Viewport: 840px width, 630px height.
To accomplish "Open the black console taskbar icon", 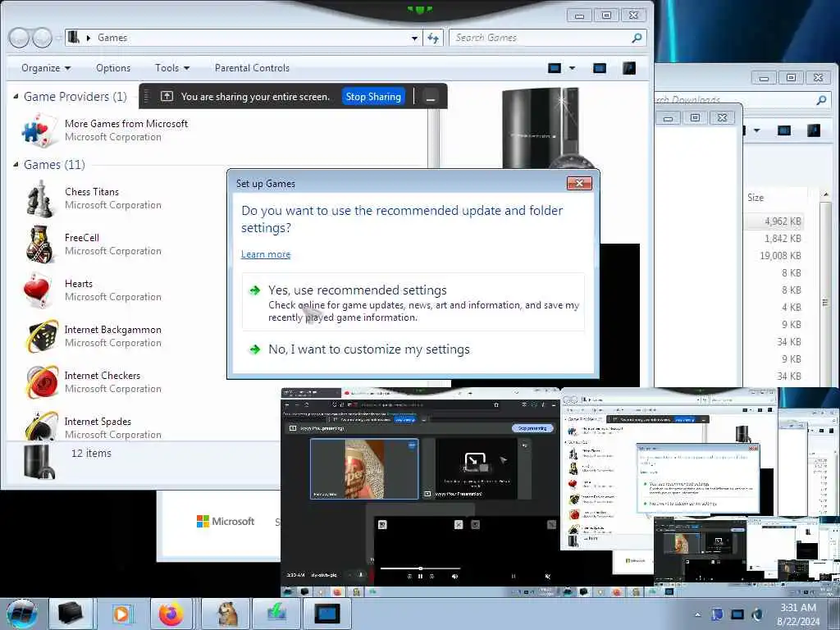I will click(71, 614).
